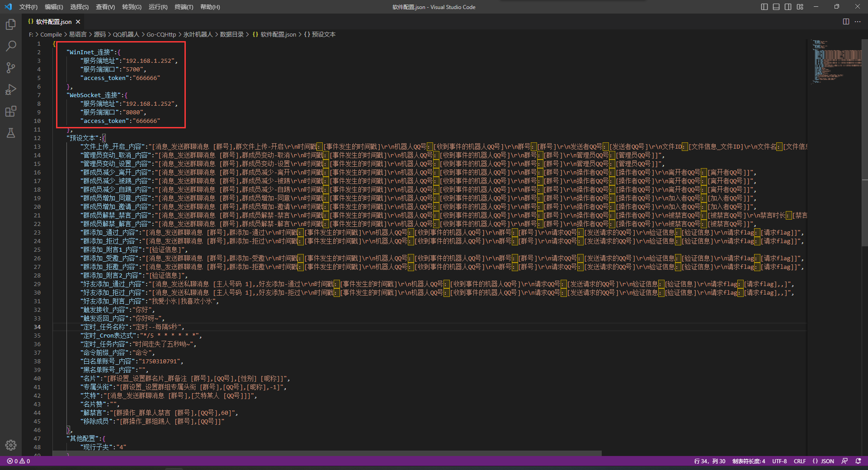Click the feedback icon in status bar
868x470 pixels.
coord(844,461)
